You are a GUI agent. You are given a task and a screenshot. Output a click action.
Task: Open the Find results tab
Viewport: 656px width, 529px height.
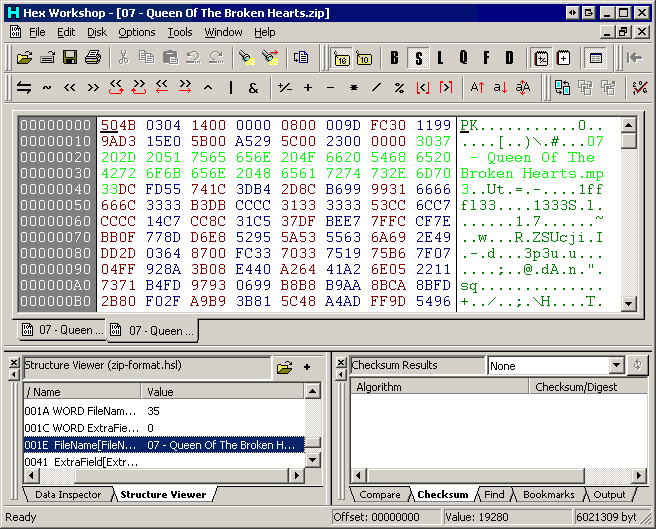coord(494,495)
